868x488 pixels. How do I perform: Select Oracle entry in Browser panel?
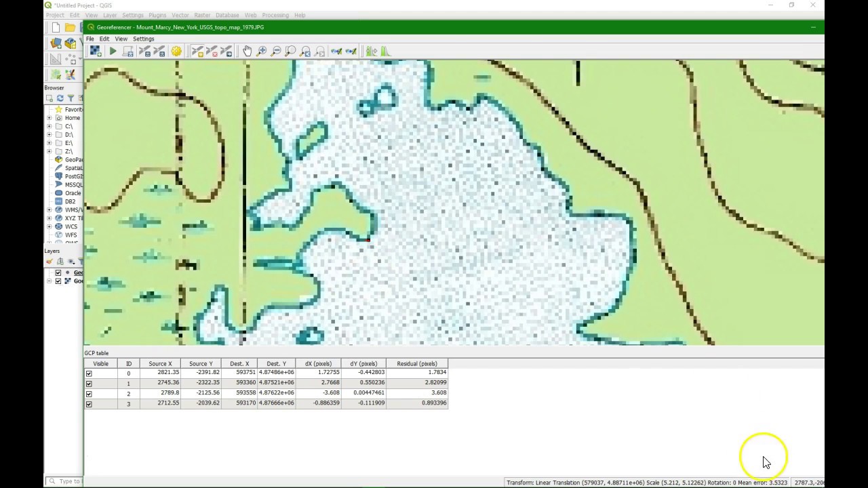pyautogui.click(x=73, y=193)
